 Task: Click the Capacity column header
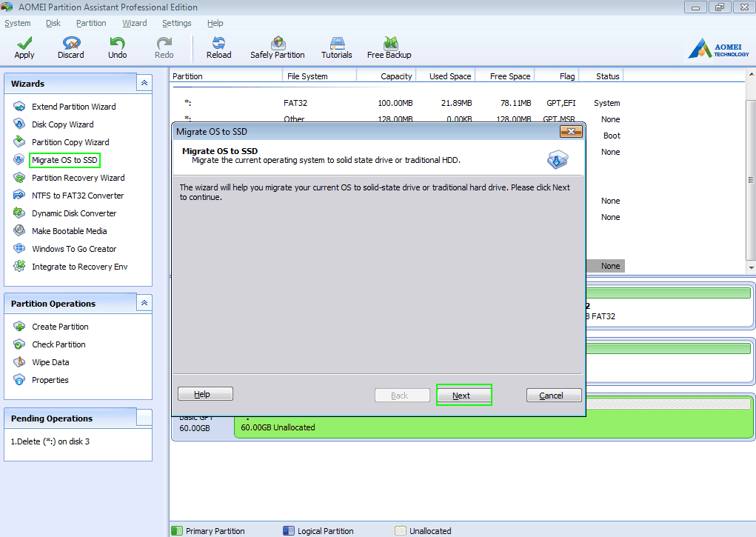[x=386, y=76]
